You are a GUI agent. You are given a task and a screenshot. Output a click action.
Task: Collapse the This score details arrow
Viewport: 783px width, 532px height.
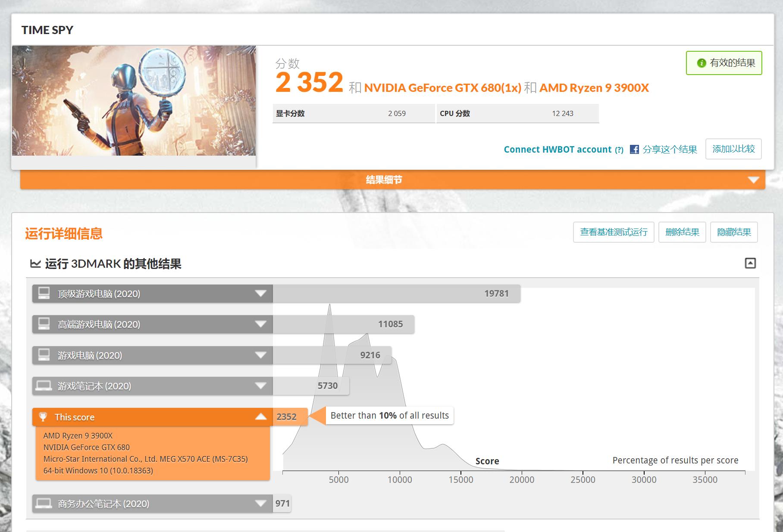(x=260, y=416)
